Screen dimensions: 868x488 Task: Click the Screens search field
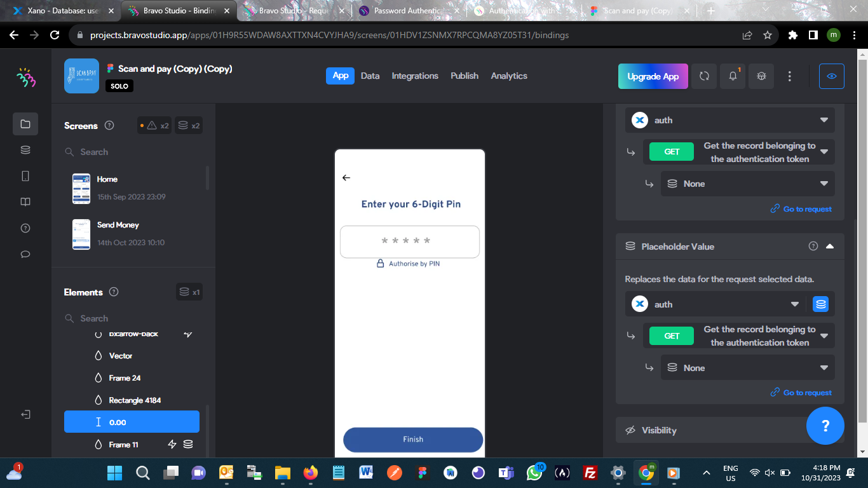(x=133, y=152)
